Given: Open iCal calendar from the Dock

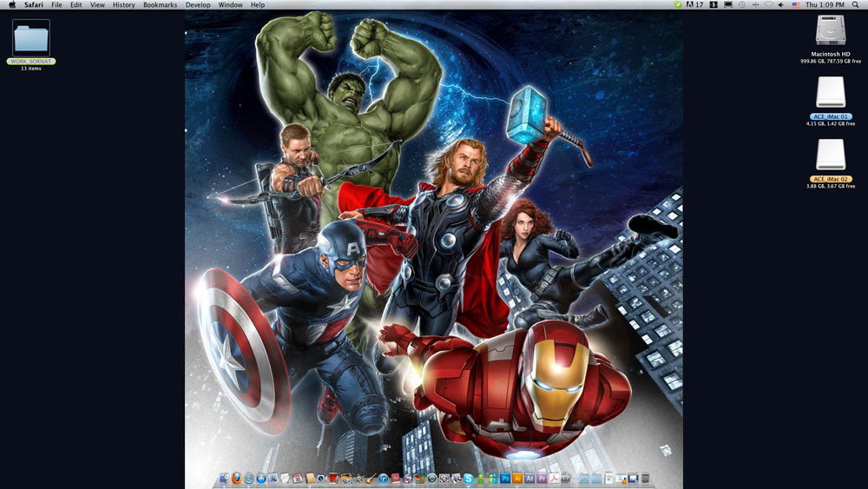Looking at the screenshot, I should (297, 478).
